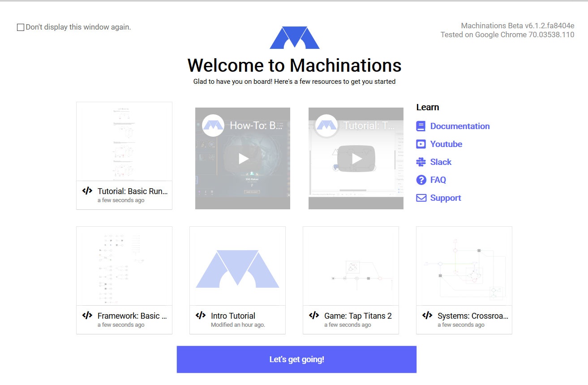The image size is (588, 385).
Task: Click the code icon beside Intro Tutorial
Action: click(201, 316)
